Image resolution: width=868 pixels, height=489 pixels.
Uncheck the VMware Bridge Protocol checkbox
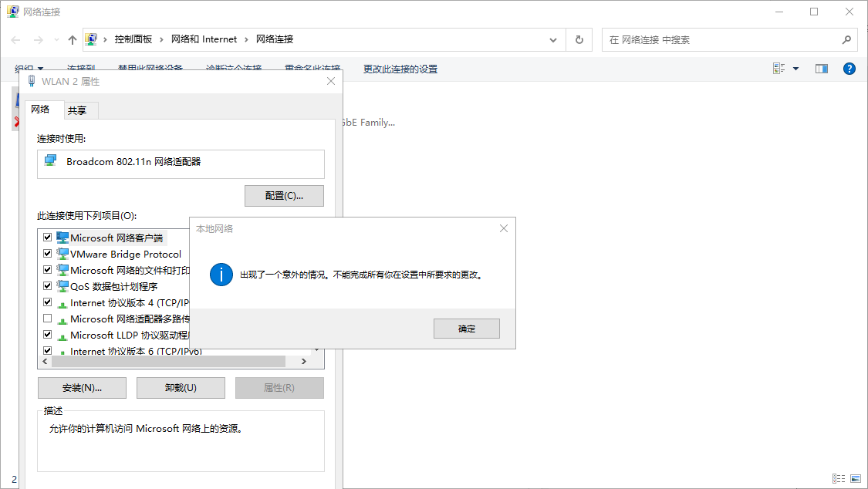tap(48, 254)
